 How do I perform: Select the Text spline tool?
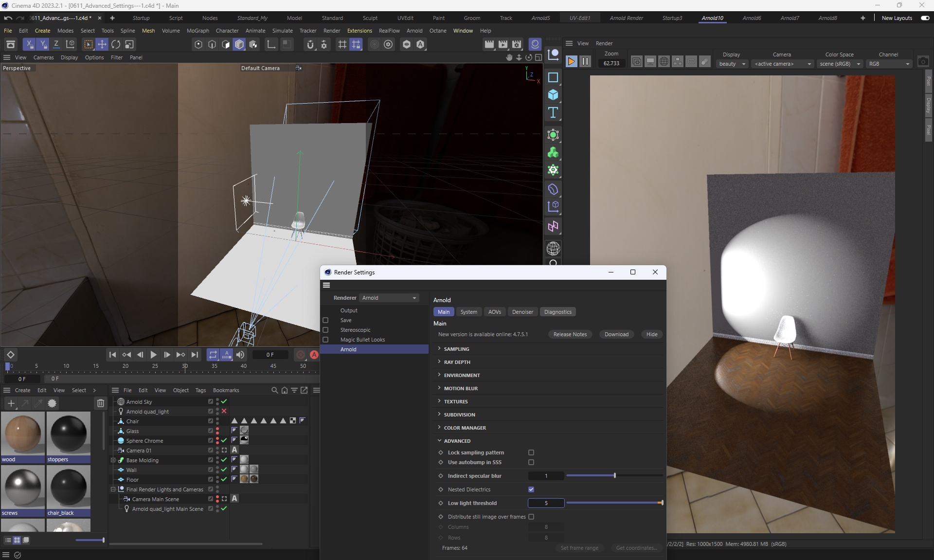pos(553,113)
